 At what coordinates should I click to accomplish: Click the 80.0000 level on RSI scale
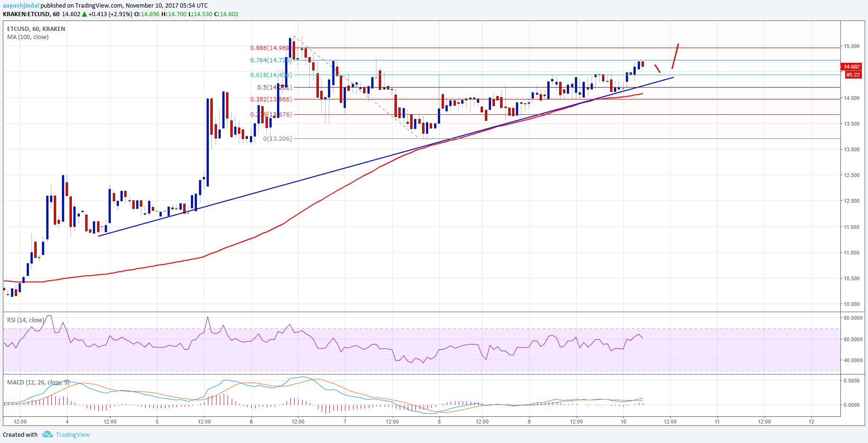(853, 318)
